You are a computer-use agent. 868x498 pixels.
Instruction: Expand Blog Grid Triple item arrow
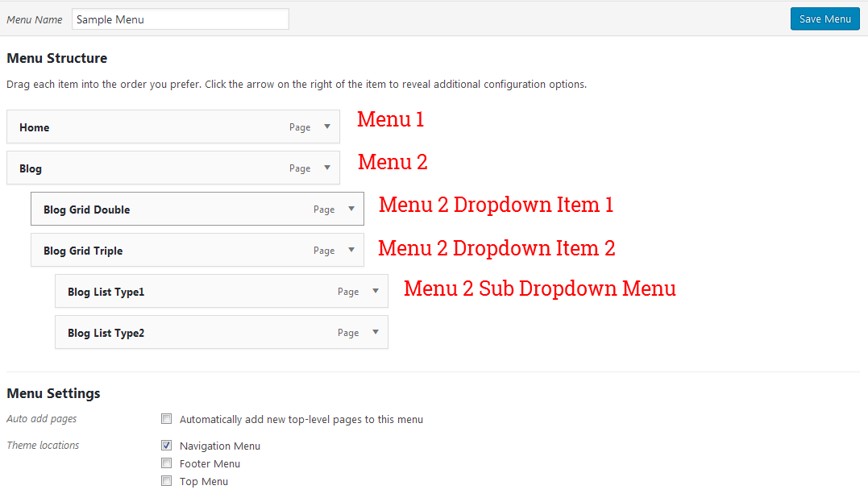351,251
